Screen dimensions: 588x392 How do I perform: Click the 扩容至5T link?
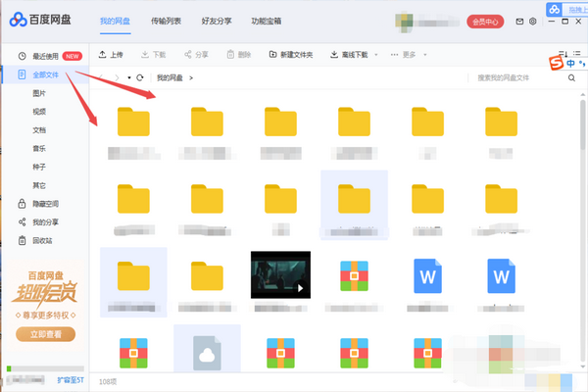71,380
